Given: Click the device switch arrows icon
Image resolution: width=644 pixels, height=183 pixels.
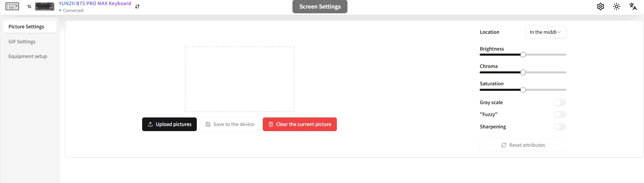Looking at the screenshot, I should coord(137,6).
